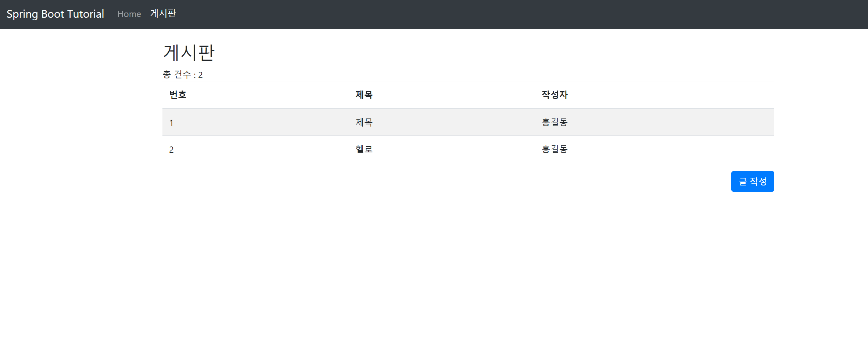Click the 총 건수 : 2 count text
The width and height of the screenshot is (868, 354).
click(x=183, y=75)
